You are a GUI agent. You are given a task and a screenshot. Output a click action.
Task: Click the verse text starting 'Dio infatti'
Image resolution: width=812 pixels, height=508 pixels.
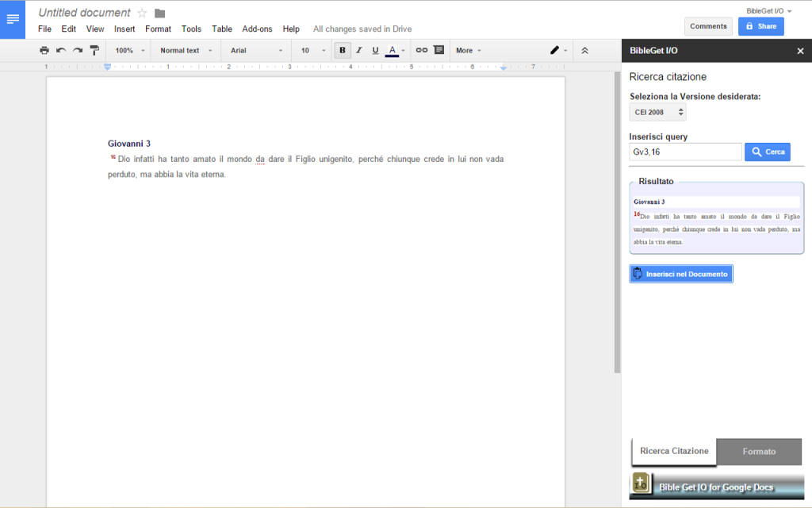305,167
